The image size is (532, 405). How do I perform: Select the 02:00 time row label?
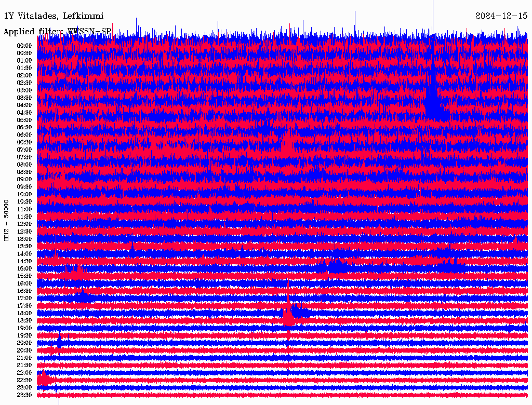pyautogui.click(x=24, y=76)
